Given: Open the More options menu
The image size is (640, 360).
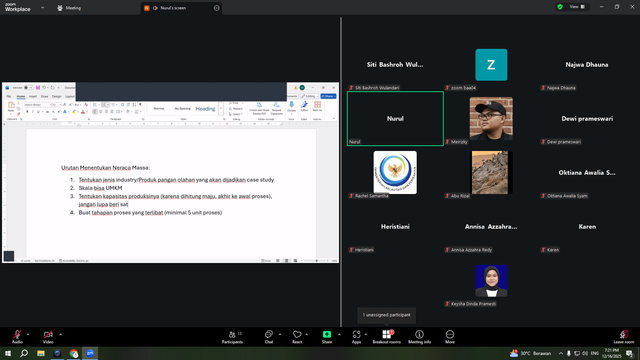Looking at the screenshot, I should pyautogui.click(x=450, y=336).
